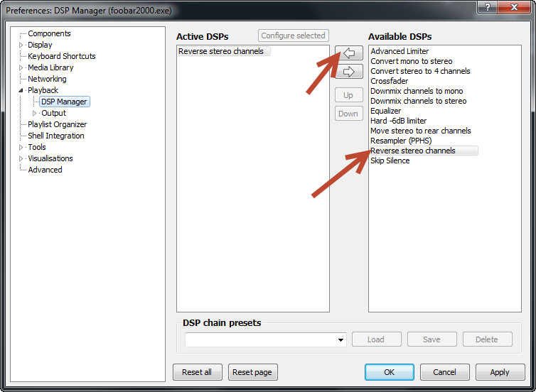
Task: Click the Load preset button
Action: click(x=376, y=339)
